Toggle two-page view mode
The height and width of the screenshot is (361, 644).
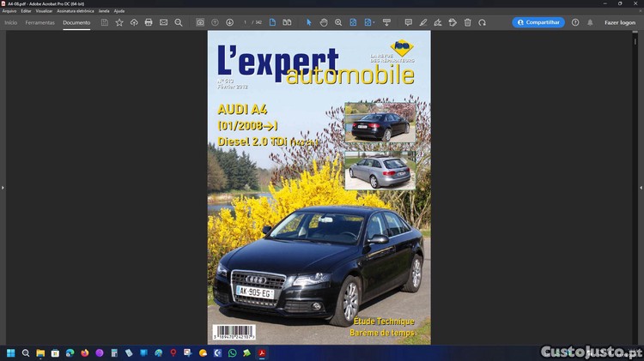click(x=287, y=22)
